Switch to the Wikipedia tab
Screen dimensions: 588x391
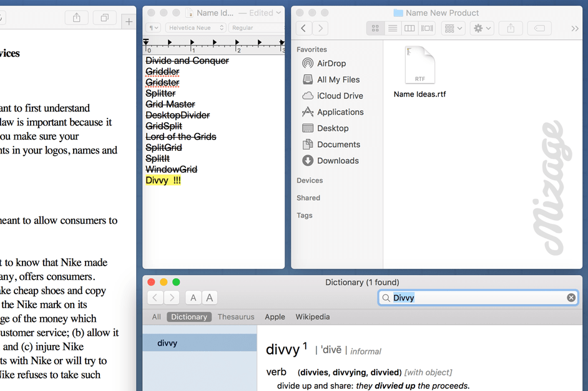[x=313, y=317]
